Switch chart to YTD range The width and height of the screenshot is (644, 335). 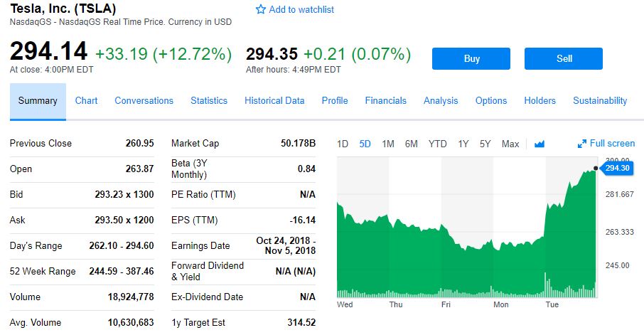[438, 144]
